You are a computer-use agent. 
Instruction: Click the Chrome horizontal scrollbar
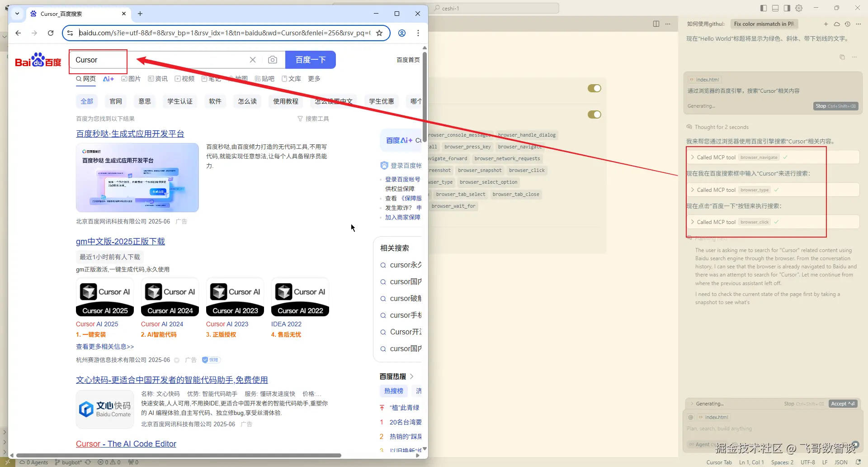179,455
